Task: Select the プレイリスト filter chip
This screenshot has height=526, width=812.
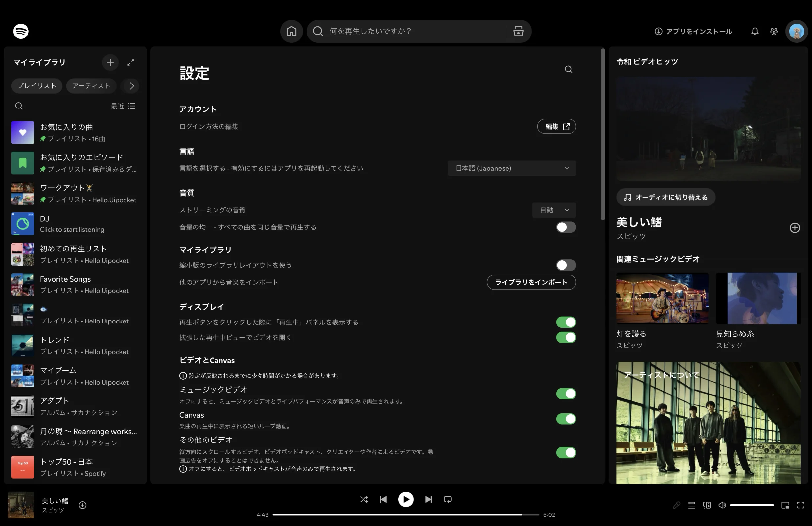Action: [x=37, y=86]
